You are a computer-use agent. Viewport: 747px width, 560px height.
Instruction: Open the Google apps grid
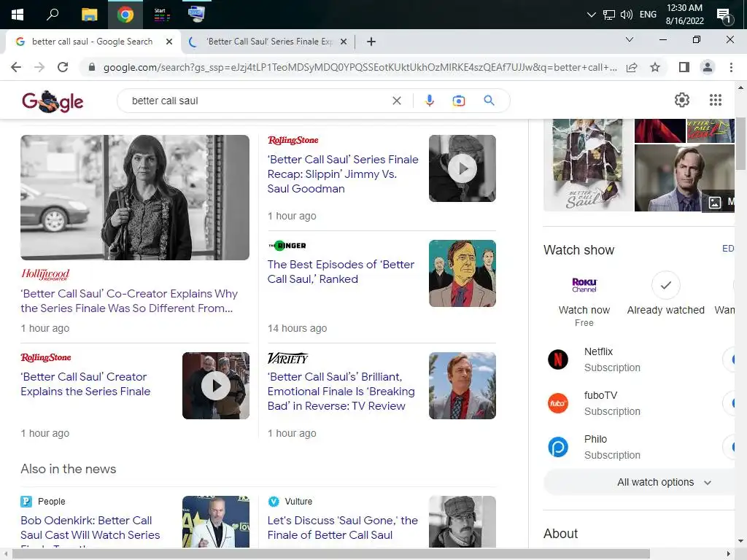pyautogui.click(x=715, y=100)
